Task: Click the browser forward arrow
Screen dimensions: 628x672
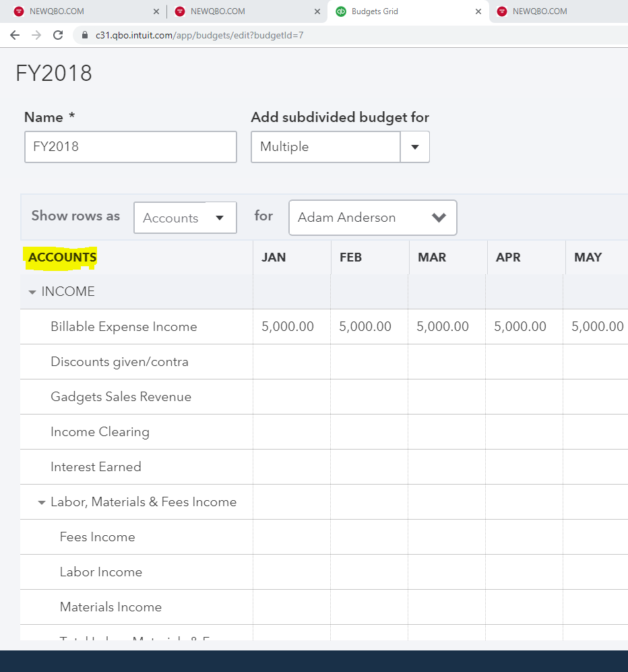Action: point(36,35)
